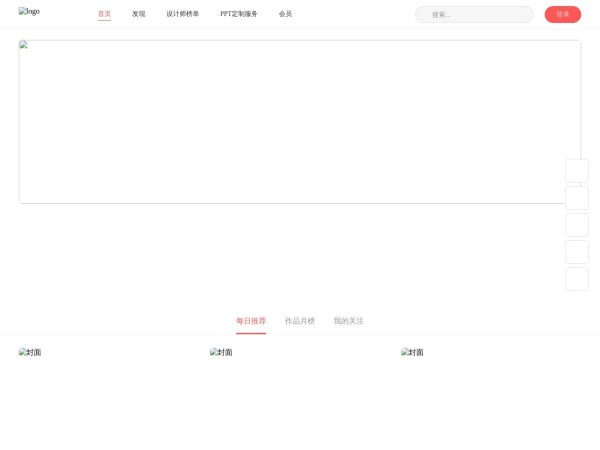Viewport: 600px width, 450px height.
Task: Click the bottom floating sidebar button
Action: tap(576, 279)
